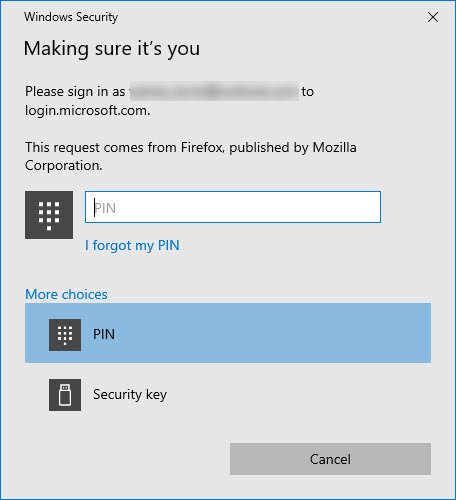Image resolution: width=456 pixels, height=500 pixels.
Task: Click the login.microsoft.com text
Action: click(87, 110)
